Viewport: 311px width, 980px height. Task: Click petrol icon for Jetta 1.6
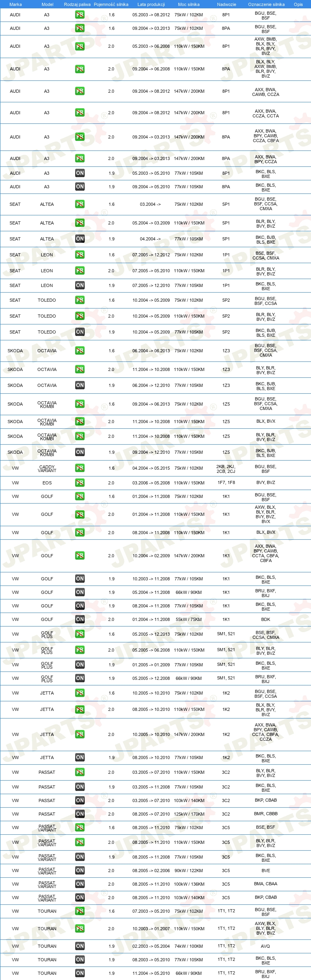[x=80, y=693]
